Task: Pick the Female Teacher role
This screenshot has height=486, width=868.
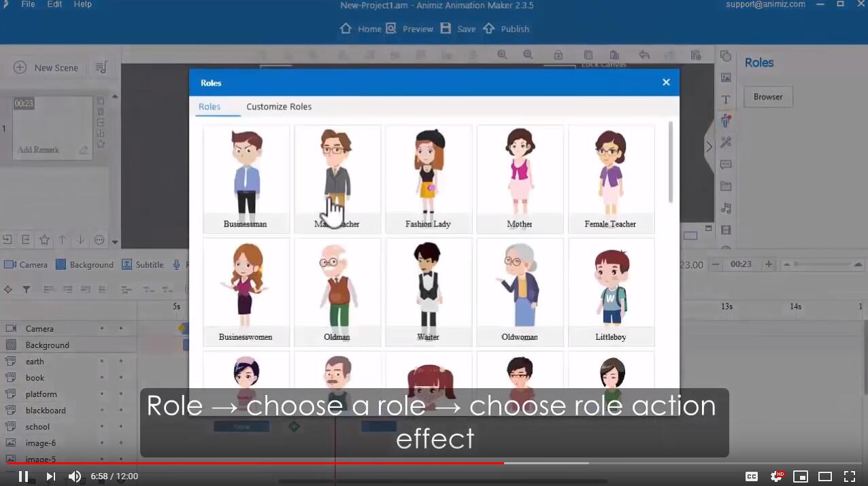Action: [610, 179]
